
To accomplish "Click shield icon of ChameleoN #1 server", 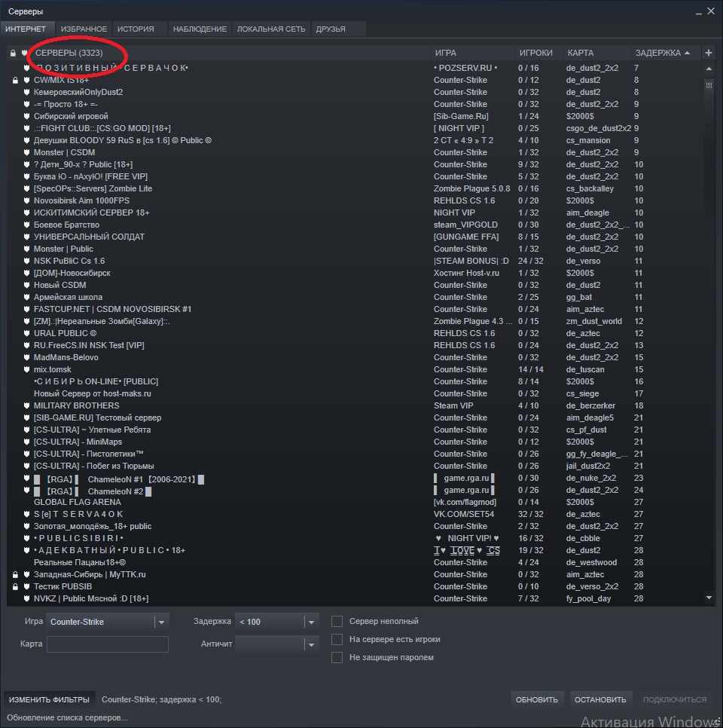I will [26, 478].
